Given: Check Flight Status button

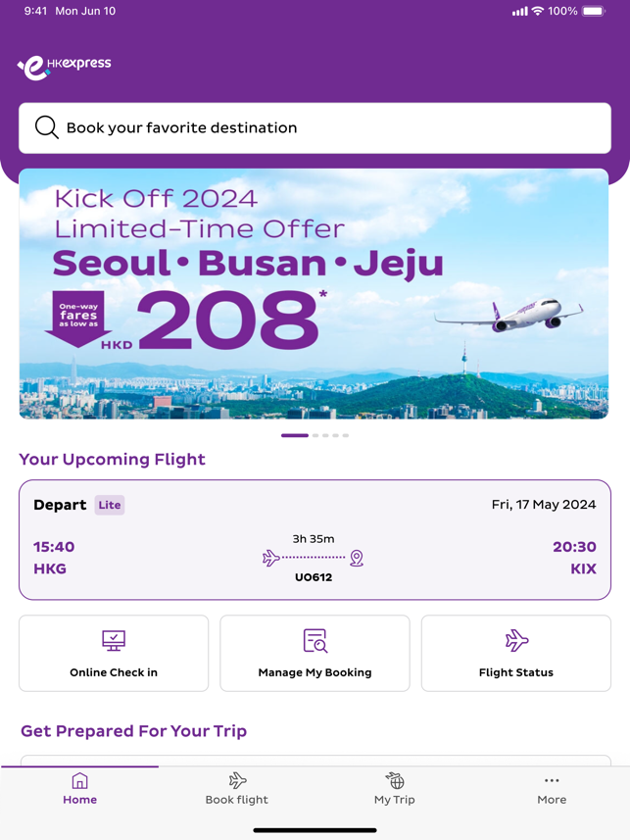Looking at the screenshot, I should click(x=516, y=654).
